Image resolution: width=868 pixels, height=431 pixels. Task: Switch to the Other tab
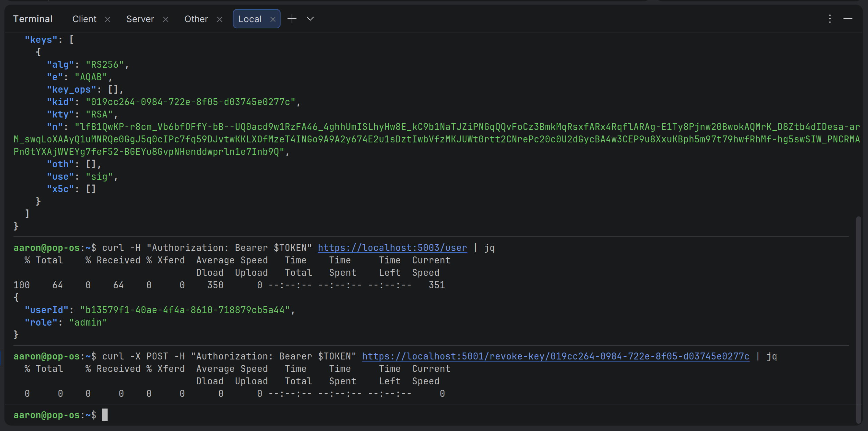tap(196, 19)
